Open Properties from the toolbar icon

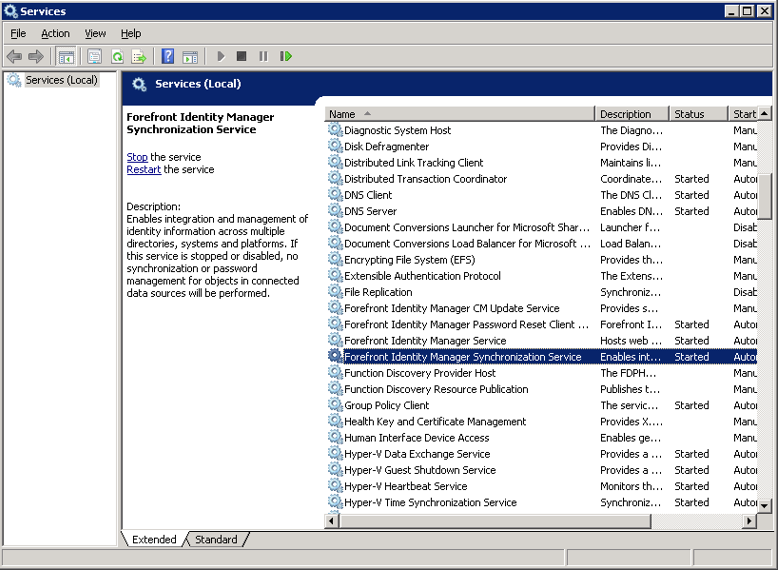tap(95, 57)
